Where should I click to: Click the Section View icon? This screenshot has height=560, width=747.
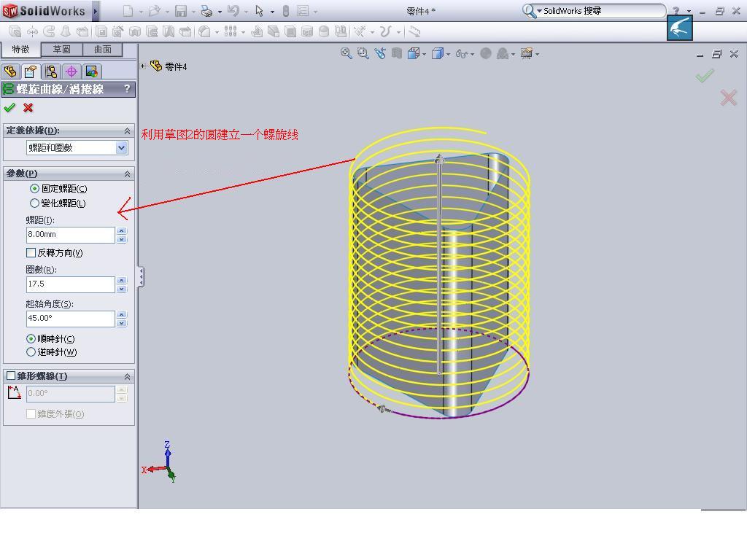(396, 53)
